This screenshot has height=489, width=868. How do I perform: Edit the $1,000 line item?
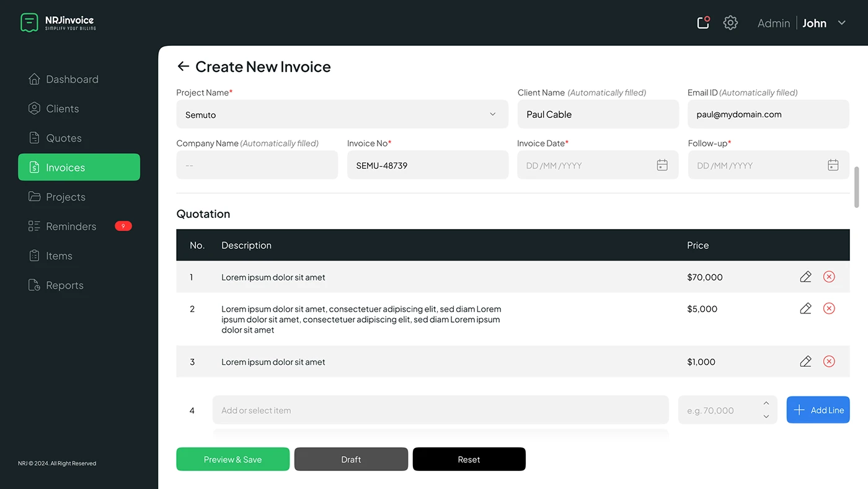click(805, 361)
